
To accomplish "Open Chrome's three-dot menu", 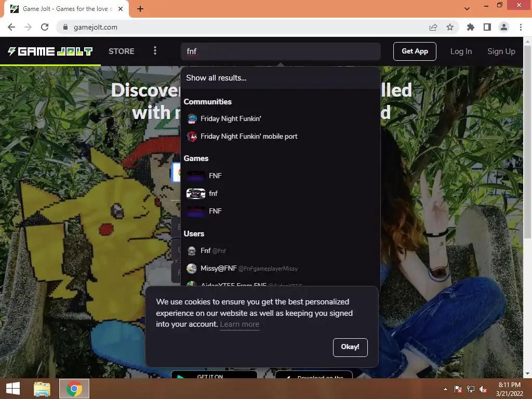I will click(521, 27).
